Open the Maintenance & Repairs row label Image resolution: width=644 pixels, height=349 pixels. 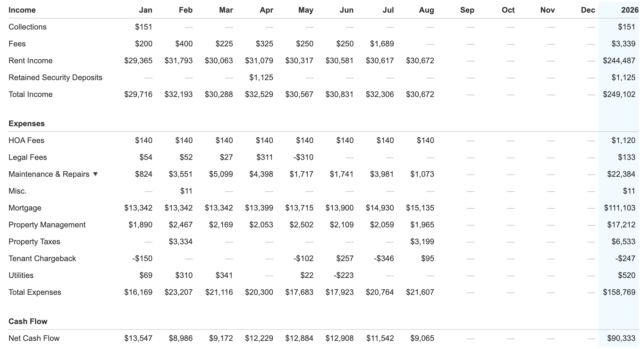pyautogui.click(x=49, y=174)
